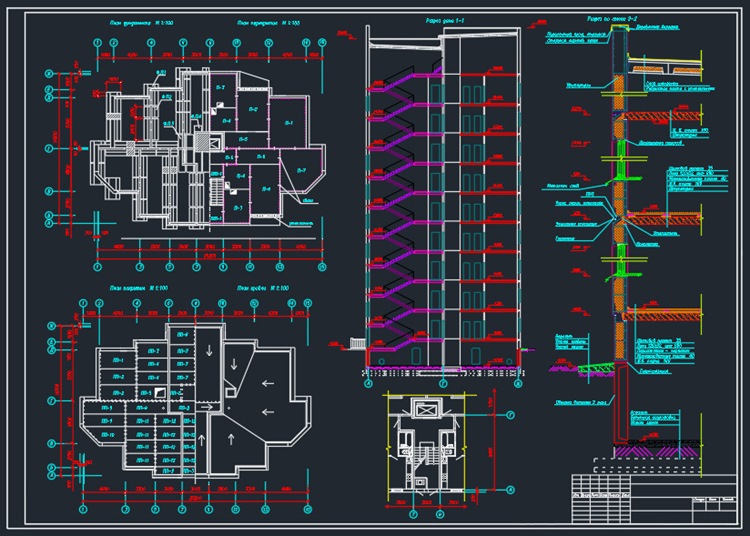Click the foundation plan title at top left

(x=141, y=22)
